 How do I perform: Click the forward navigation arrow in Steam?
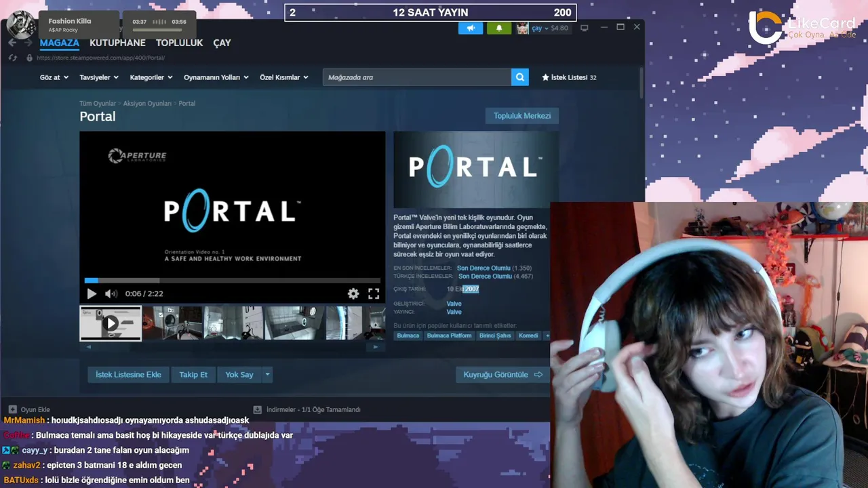coord(28,43)
